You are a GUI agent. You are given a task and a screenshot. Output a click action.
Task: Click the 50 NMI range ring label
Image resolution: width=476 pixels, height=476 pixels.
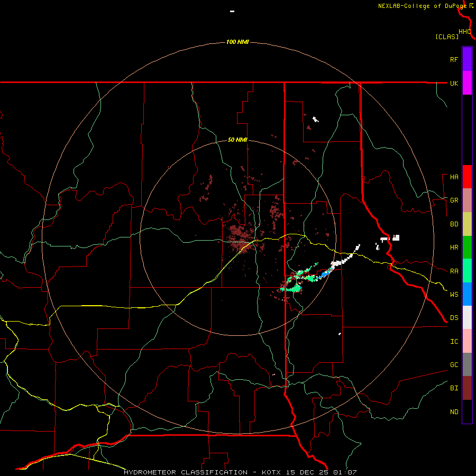[237, 140]
